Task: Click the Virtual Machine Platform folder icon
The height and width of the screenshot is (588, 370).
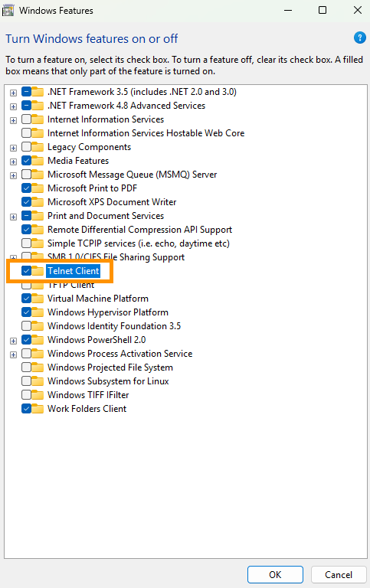Action: [x=38, y=299]
